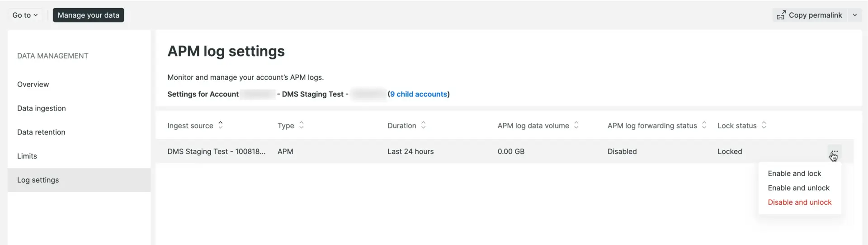The height and width of the screenshot is (245, 868).
Task: Choose Enable and lock option
Action: (794, 173)
